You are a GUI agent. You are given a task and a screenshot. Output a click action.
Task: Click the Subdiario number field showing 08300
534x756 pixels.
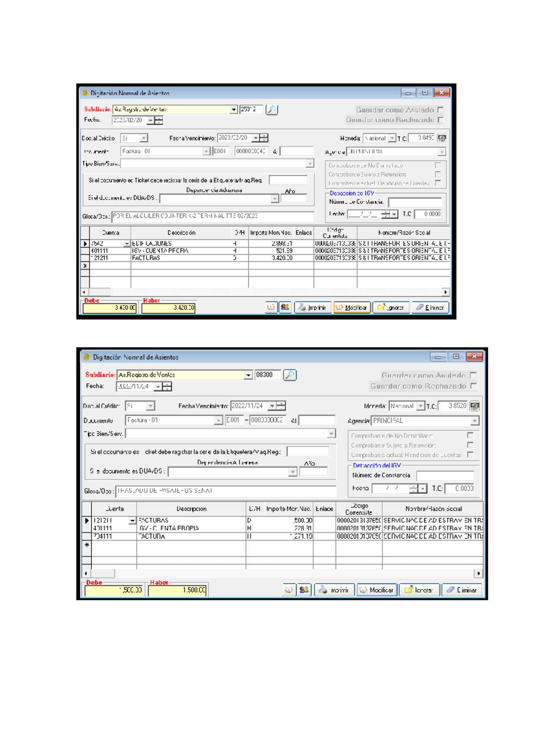pyautogui.click(x=267, y=375)
